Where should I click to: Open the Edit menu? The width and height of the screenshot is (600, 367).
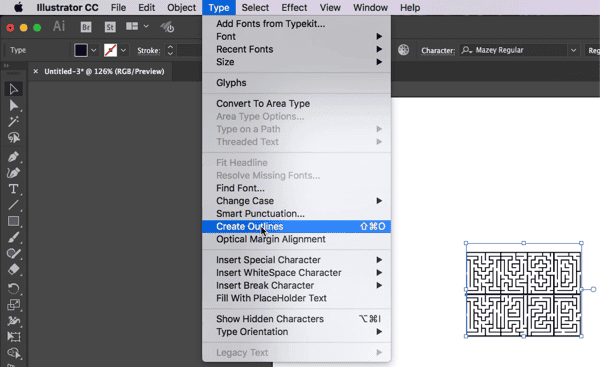pos(147,7)
